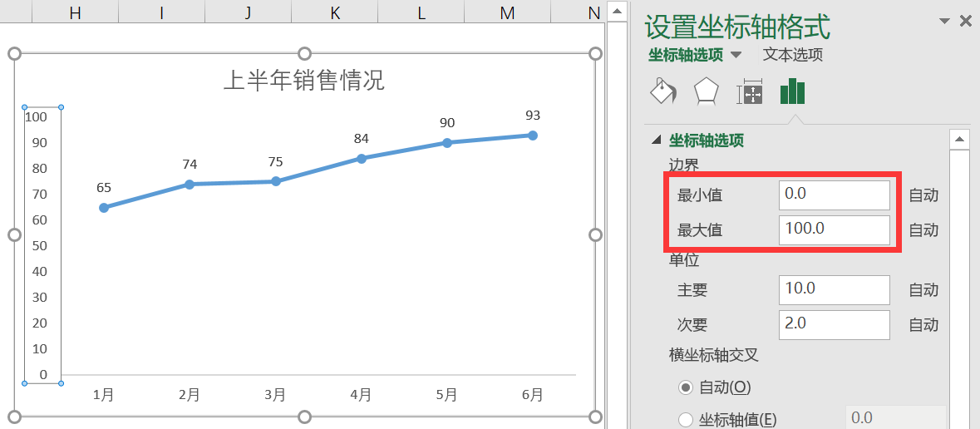Click the 主要 unit input field
Image resolution: width=980 pixels, height=429 pixels.
click(x=835, y=290)
